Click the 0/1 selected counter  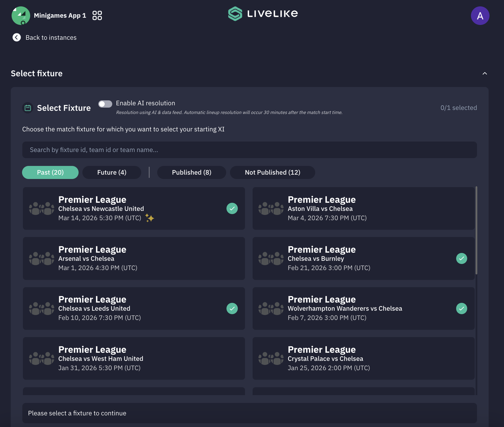pos(458,108)
